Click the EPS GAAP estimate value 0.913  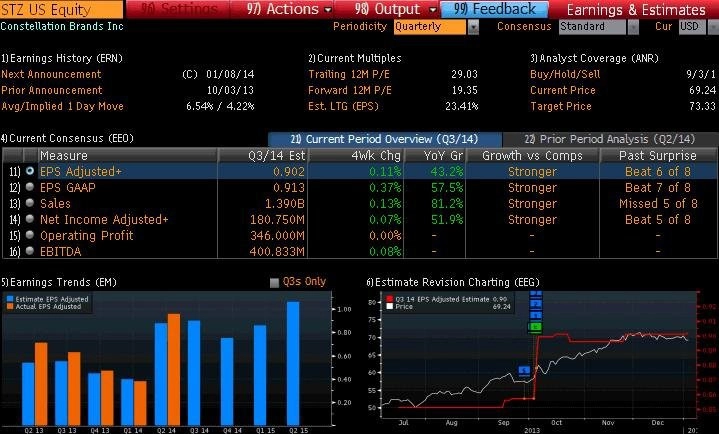[288, 188]
